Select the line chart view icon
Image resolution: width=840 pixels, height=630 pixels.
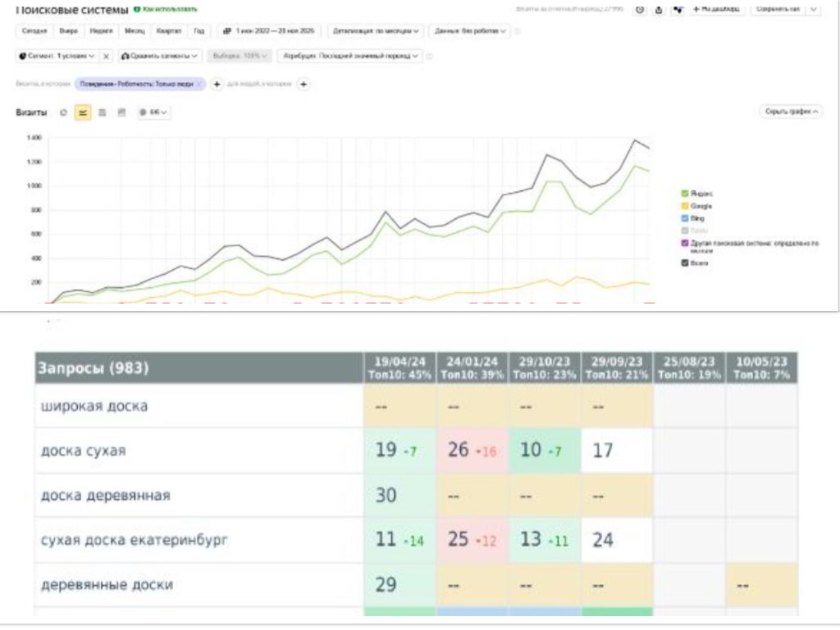[x=83, y=112]
